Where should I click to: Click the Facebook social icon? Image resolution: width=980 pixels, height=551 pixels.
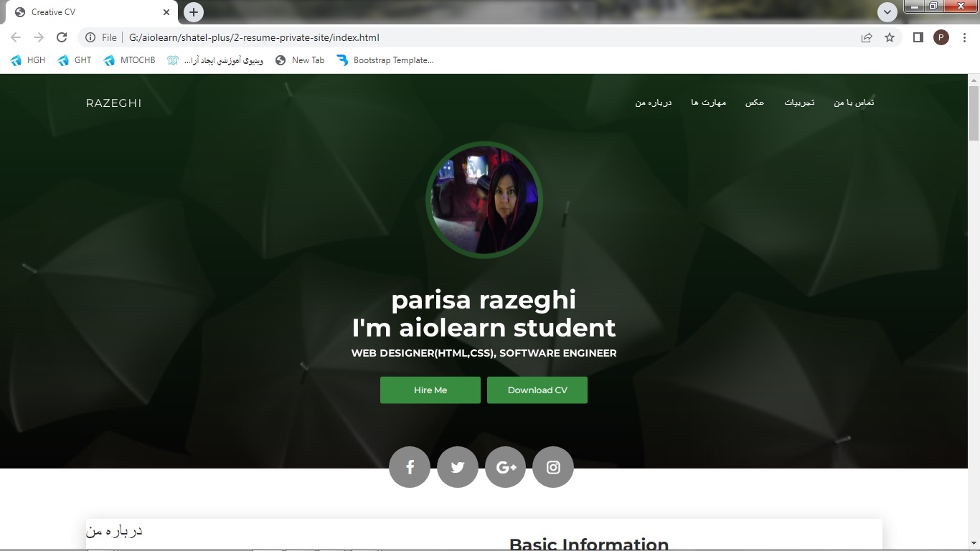pyautogui.click(x=410, y=467)
